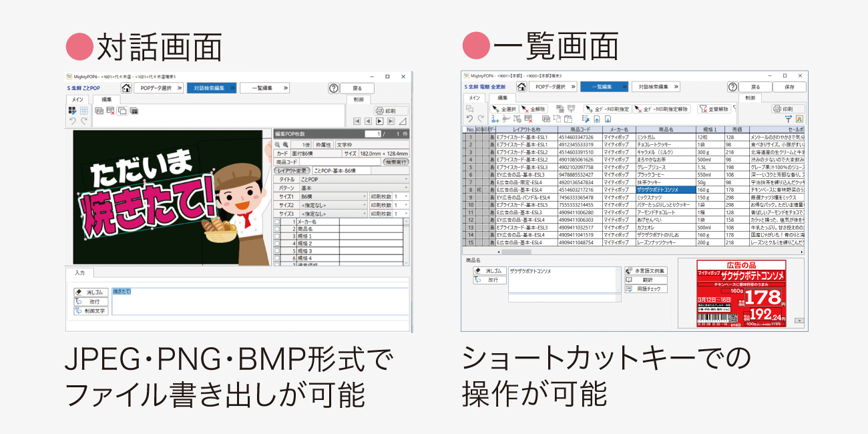The width and height of the screenshot is (868, 434).
Task: Select the zoom magnifier icon above the カード field
Action: (x=278, y=145)
